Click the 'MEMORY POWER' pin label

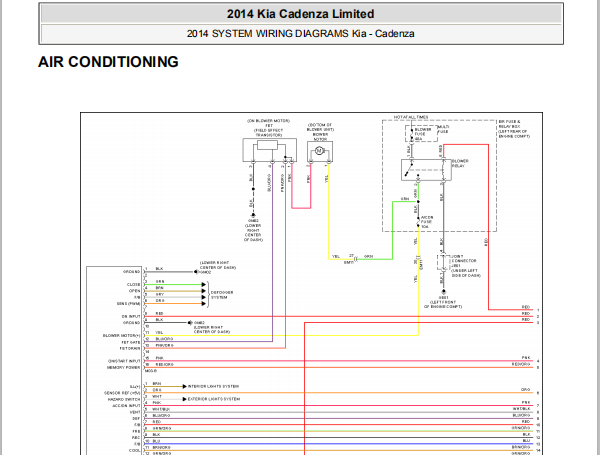[x=124, y=367]
